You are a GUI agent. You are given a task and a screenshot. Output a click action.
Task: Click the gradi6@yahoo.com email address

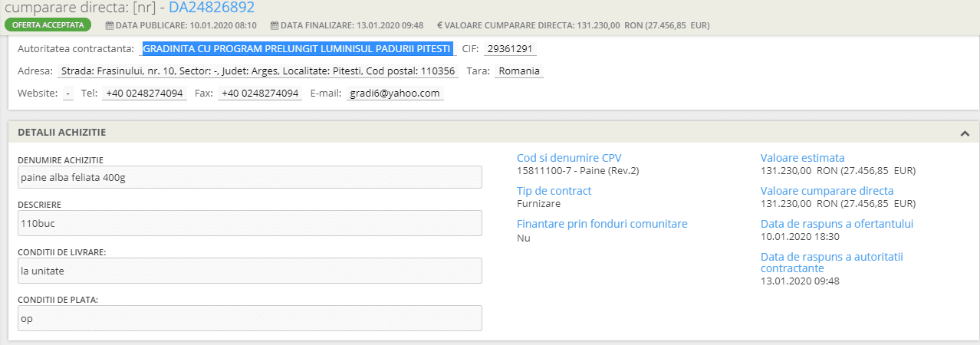pyautogui.click(x=394, y=93)
